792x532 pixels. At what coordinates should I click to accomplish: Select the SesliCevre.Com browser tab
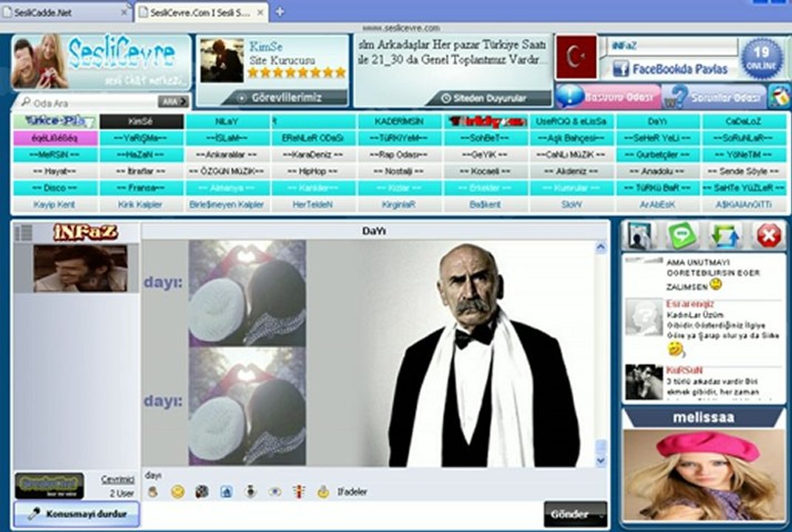tap(201, 13)
